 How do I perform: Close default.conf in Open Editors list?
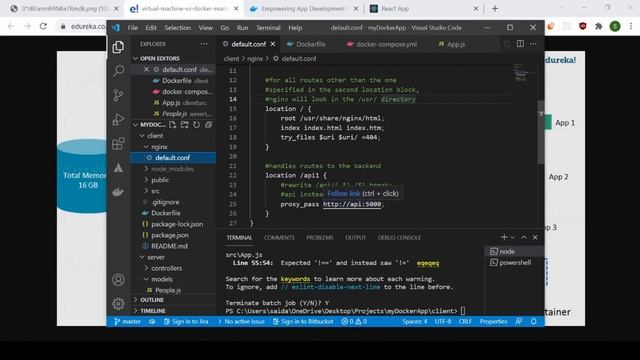point(146,69)
